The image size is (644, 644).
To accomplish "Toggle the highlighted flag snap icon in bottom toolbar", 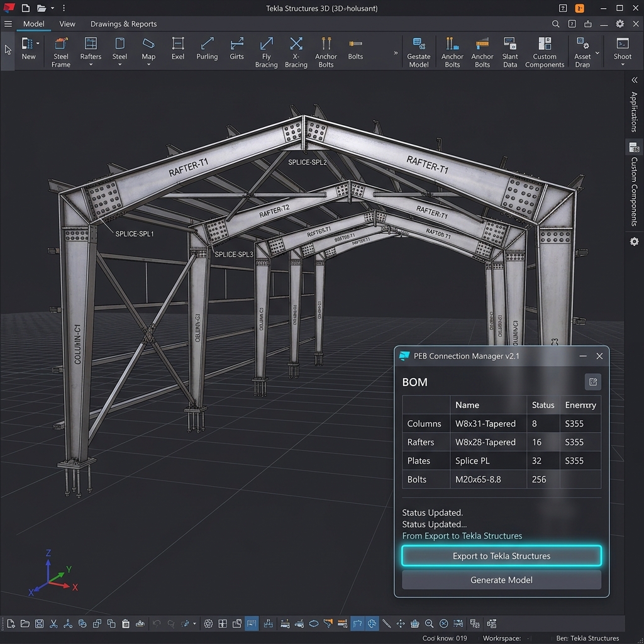I will pyautogui.click(x=357, y=623).
